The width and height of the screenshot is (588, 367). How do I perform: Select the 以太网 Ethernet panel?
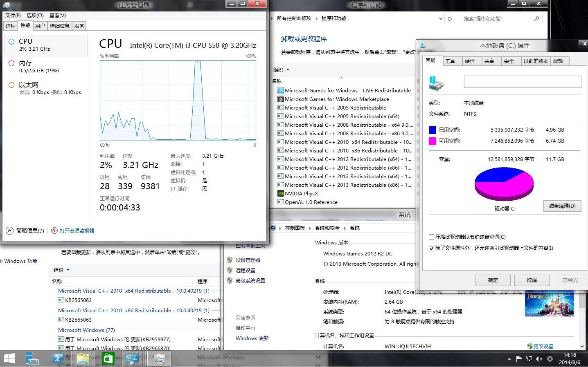tap(46, 88)
